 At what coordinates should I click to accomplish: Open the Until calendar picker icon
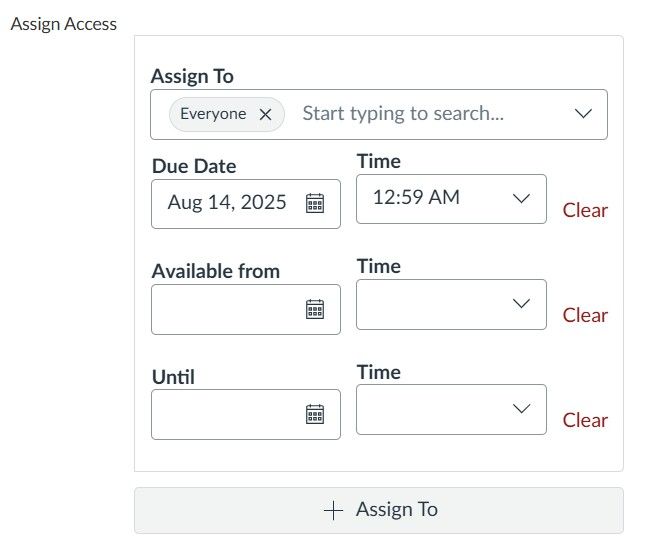[x=315, y=414]
